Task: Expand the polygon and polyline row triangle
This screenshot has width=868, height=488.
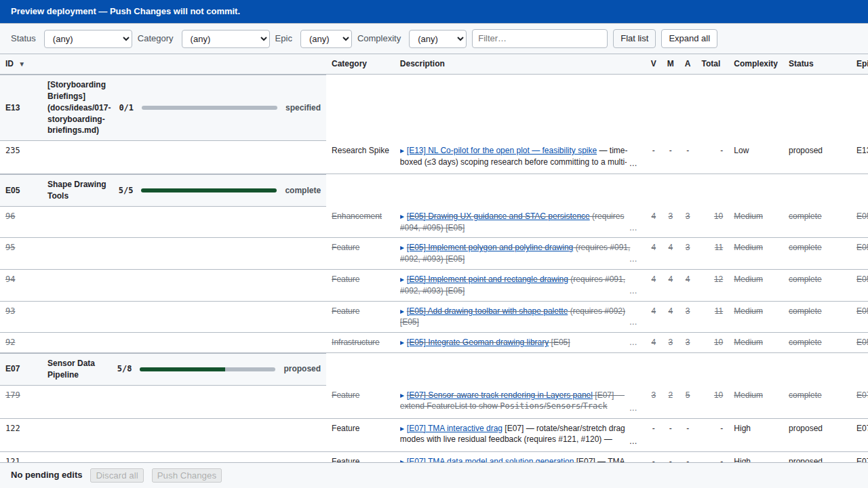Action: click(402, 247)
